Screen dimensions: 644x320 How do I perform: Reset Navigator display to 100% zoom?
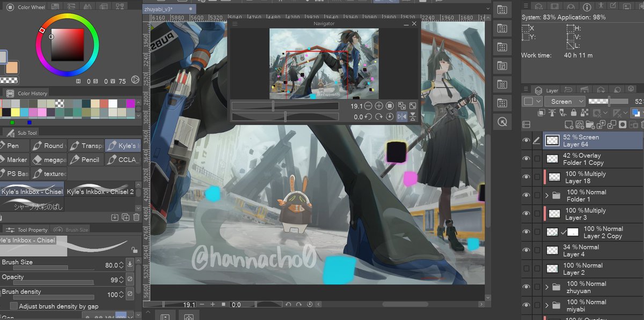(x=390, y=106)
